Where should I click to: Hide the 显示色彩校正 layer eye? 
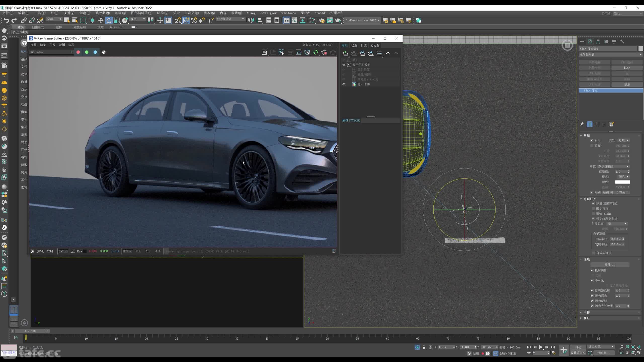coord(344,65)
